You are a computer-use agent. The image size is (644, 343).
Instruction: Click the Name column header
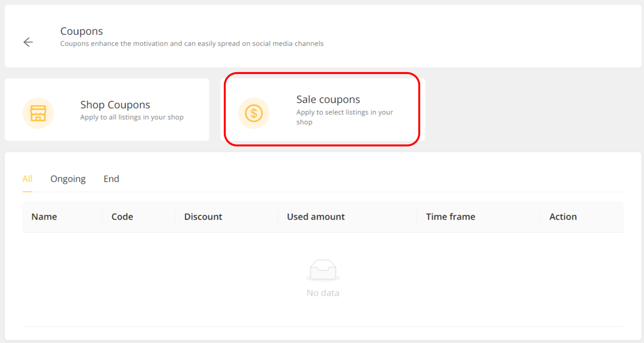click(x=44, y=217)
